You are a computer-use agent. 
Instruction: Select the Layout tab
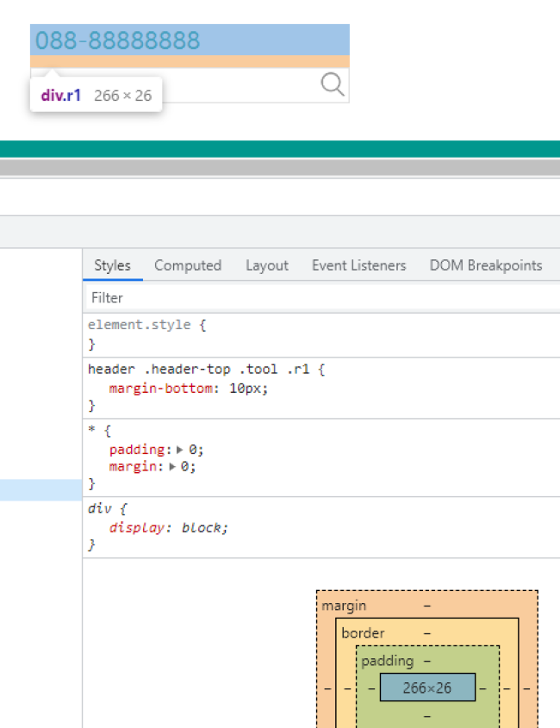click(x=267, y=265)
